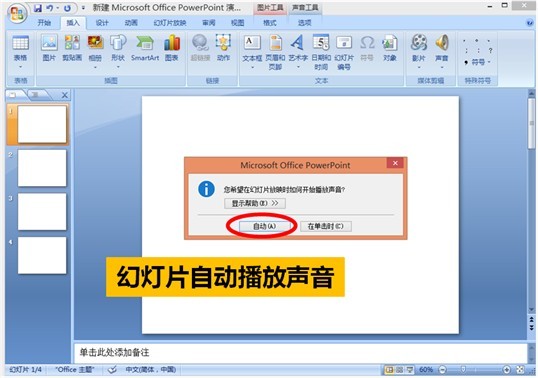
Task: Select slide 3 thumbnail
Action: (x=42, y=212)
